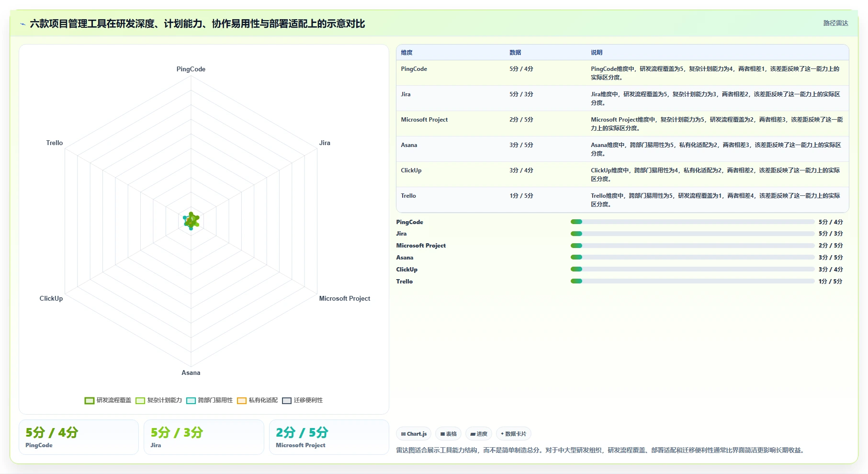868x474 pixels.
Task: Click the Jira progress bar
Action: coord(692,234)
